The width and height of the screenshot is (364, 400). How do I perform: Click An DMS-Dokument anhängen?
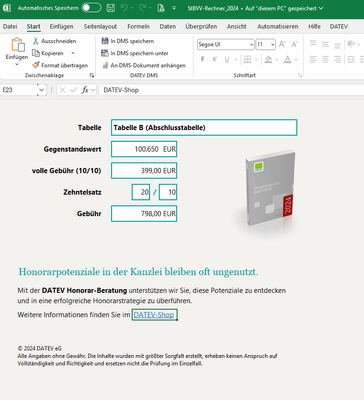pos(143,65)
